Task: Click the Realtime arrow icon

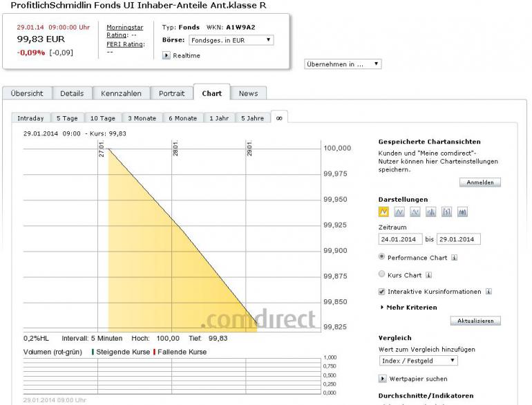Action: pos(167,55)
